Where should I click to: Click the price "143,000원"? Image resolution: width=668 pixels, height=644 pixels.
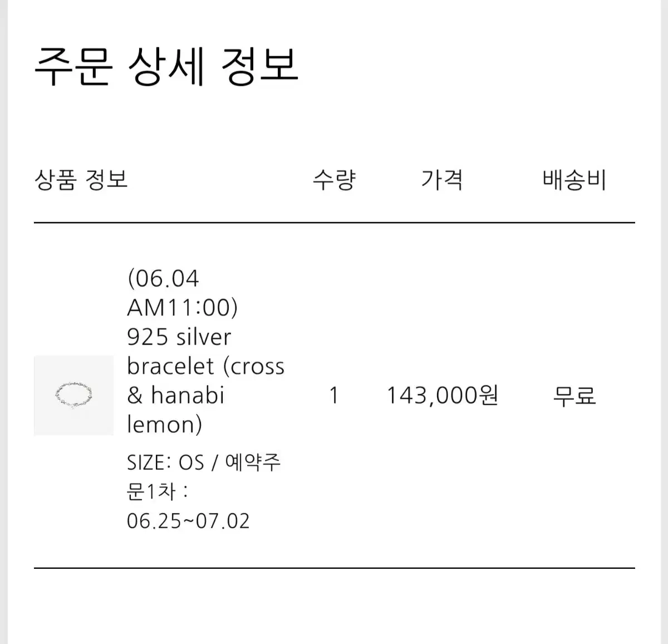(x=443, y=396)
